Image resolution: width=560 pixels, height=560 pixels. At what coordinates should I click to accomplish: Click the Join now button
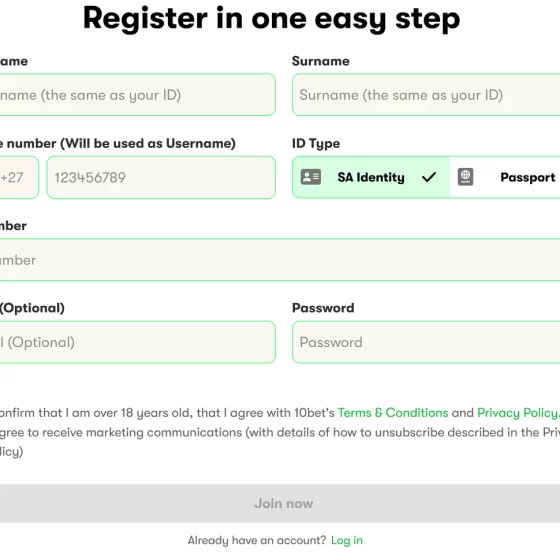[x=280, y=504]
